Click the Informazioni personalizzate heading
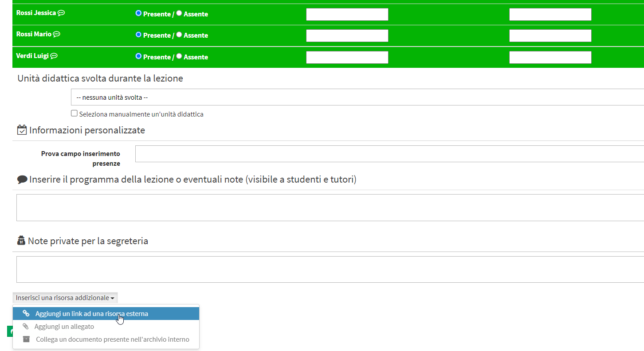 tap(87, 130)
